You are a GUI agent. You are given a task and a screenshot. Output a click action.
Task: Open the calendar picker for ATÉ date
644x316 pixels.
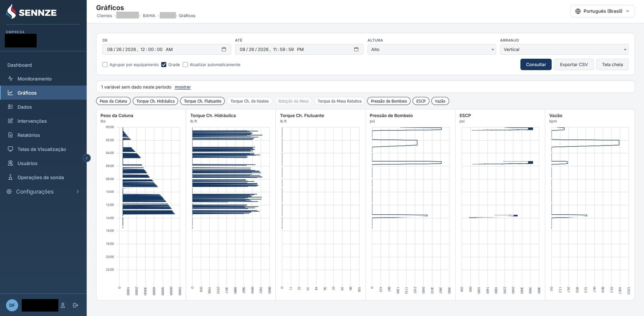pos(356,49)
